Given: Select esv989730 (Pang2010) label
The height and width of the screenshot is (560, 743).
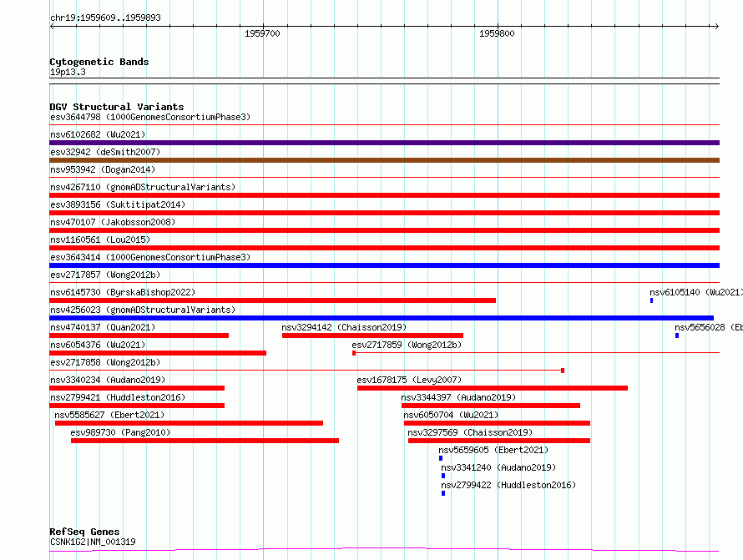Looking at the screenshot, I should (120, 432).
